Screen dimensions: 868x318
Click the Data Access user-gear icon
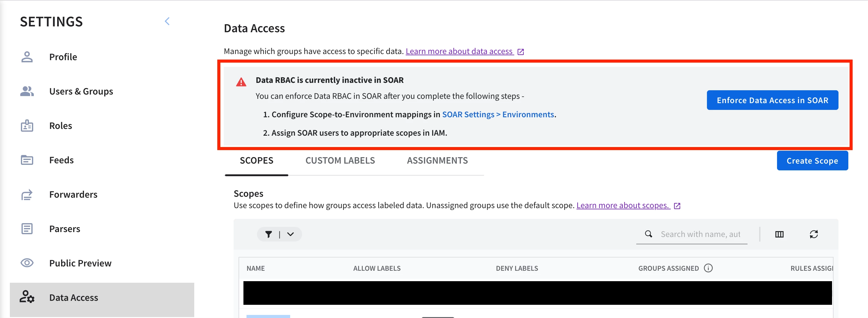click(27, 297)
